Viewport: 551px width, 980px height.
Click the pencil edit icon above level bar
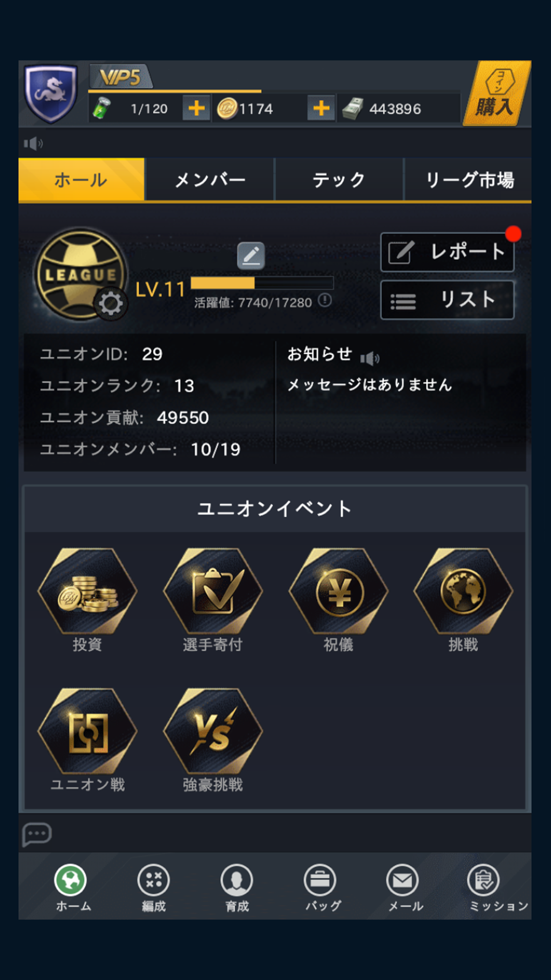251,256
